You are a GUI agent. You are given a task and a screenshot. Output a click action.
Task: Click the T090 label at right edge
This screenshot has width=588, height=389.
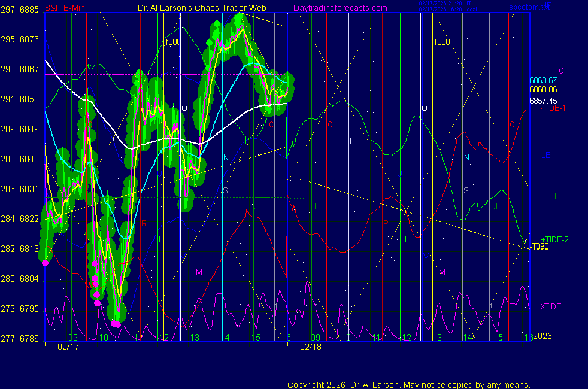pos(540,247)
